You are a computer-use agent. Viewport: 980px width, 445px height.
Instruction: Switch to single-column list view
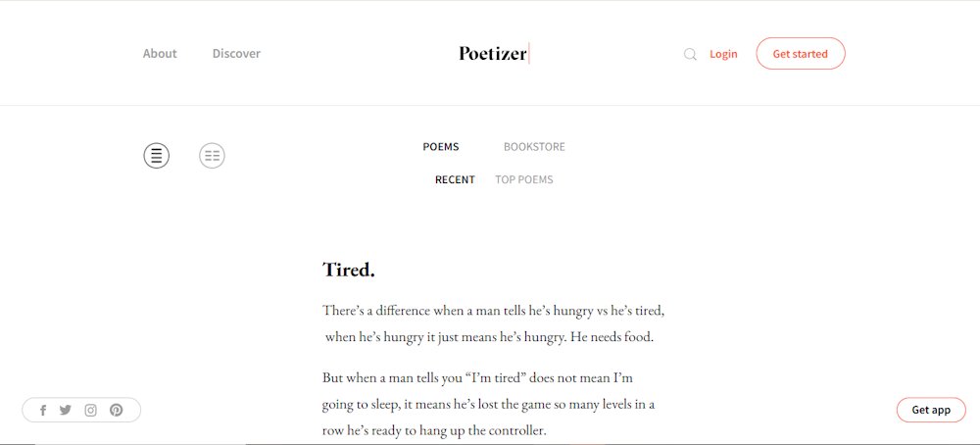(156, 156)
